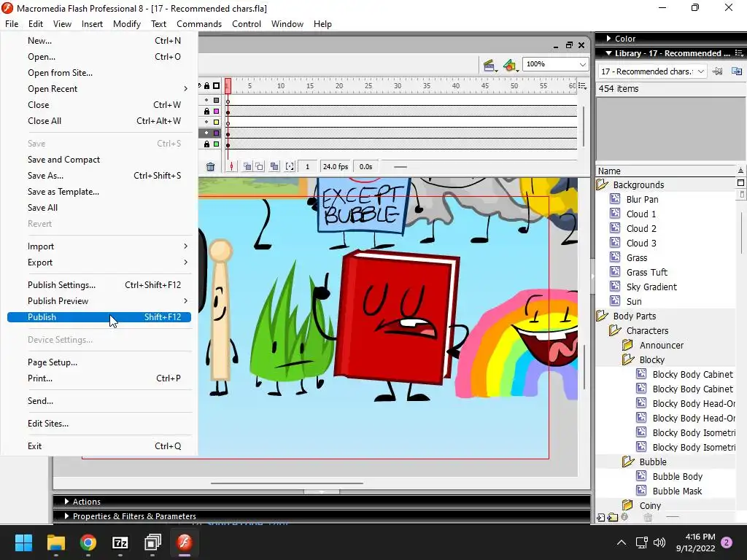The height and width of the screenshot is (560, 747).
Task: Choose Publish Settings... from the File menu
Action: pos(99,285)
